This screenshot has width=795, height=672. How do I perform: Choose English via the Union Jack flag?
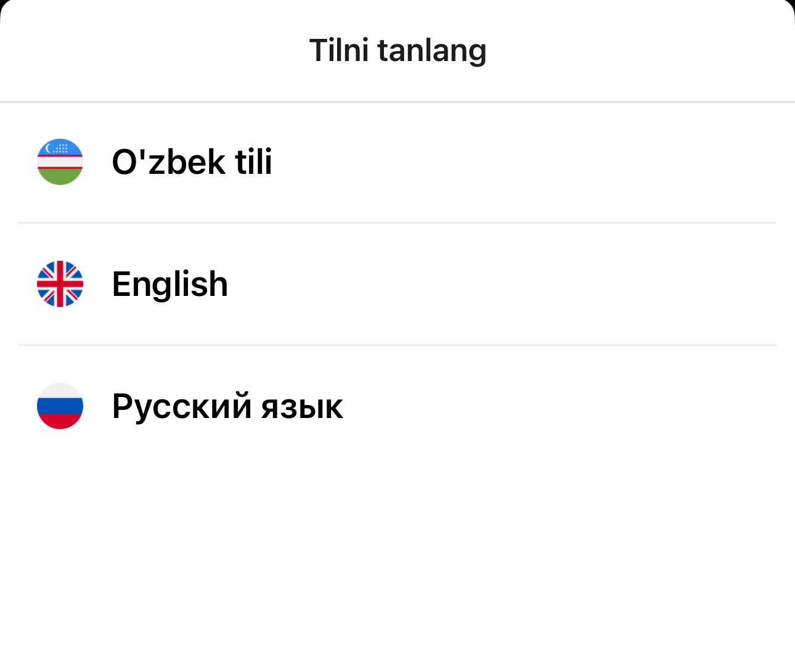(60, 284)
